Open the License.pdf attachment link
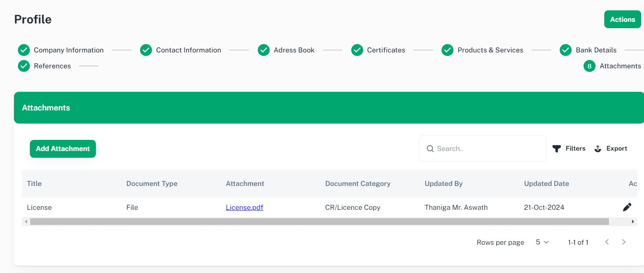Screen dimensions: 644x273 point(244,207)
